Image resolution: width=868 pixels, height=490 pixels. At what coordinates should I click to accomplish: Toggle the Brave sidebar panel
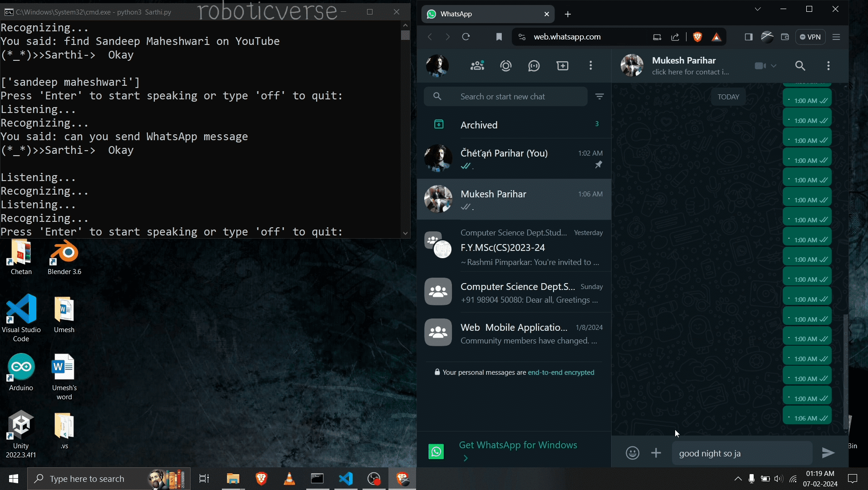coord(749,37)
